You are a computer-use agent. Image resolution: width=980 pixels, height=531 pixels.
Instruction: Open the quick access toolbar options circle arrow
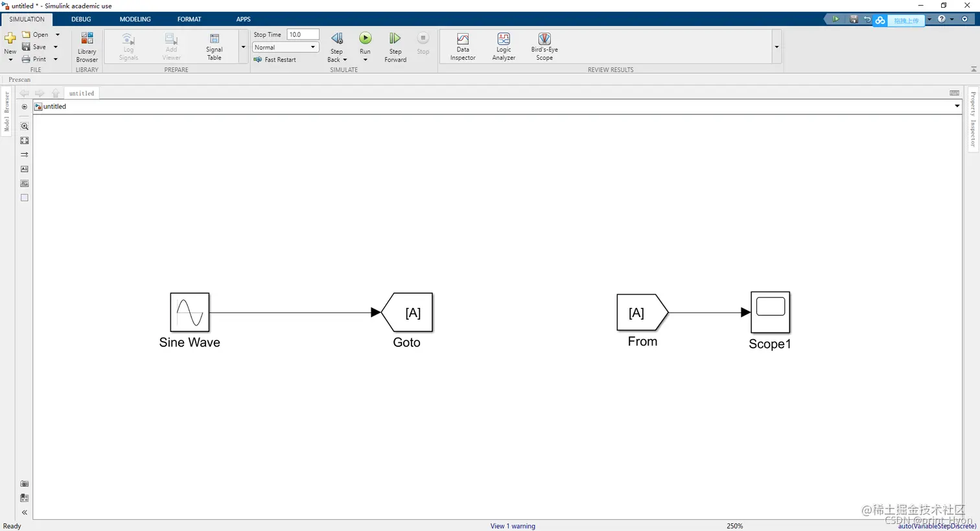pyautogui.click(x=964, y=19)
